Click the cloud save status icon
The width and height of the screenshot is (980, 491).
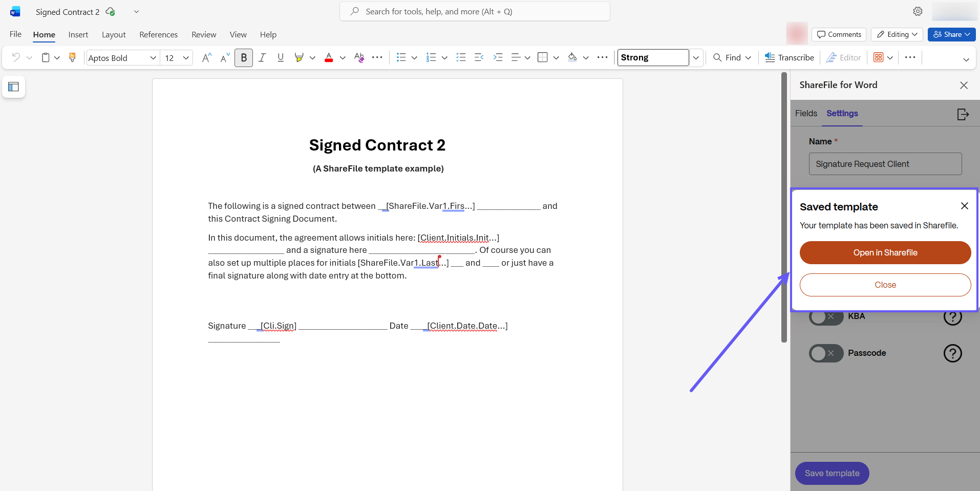click(x=110, y=11)
